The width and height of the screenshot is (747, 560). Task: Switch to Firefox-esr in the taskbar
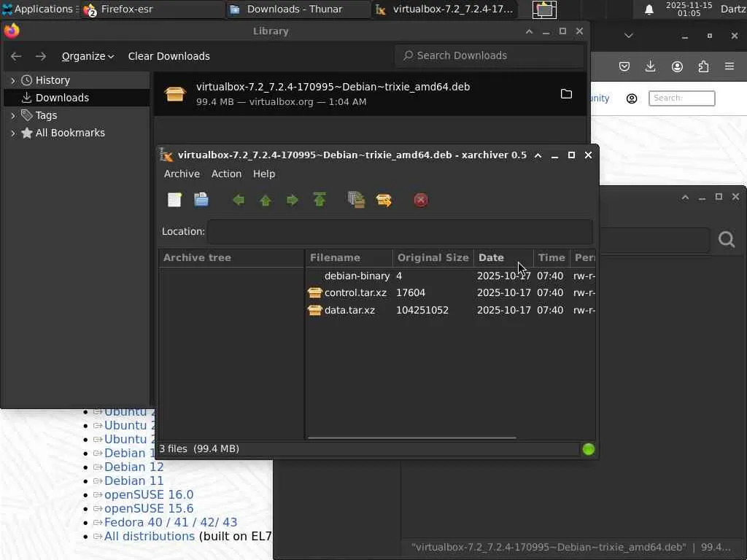click(x=152, y=9)
